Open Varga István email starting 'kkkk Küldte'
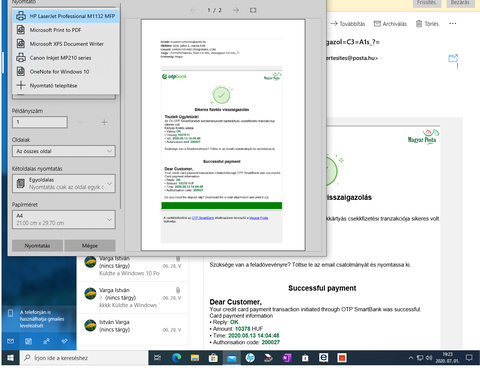Screen dimensions: 480x384 tap(133, 298)
